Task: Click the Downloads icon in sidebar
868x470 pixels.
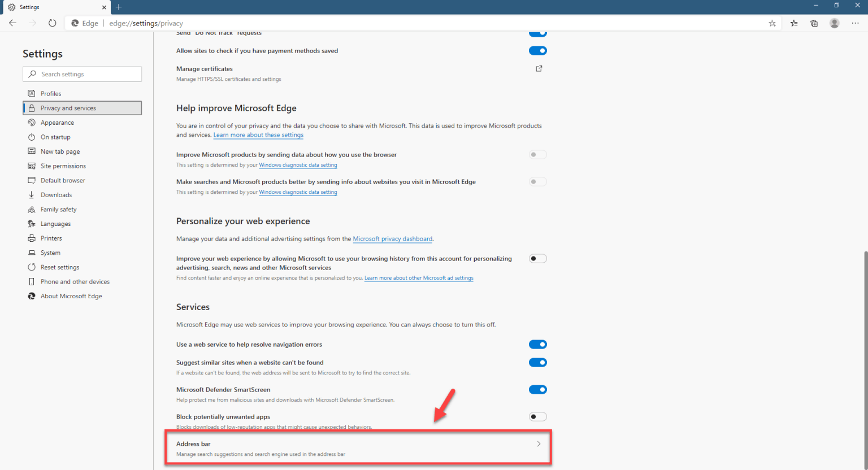Action: point(32,194)
